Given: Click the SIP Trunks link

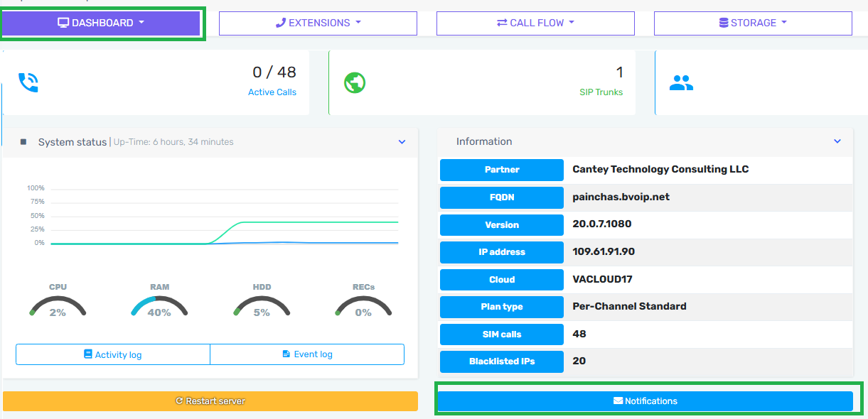Looking at the screenshot, I should pyautogui.click(x=601, y=92).
